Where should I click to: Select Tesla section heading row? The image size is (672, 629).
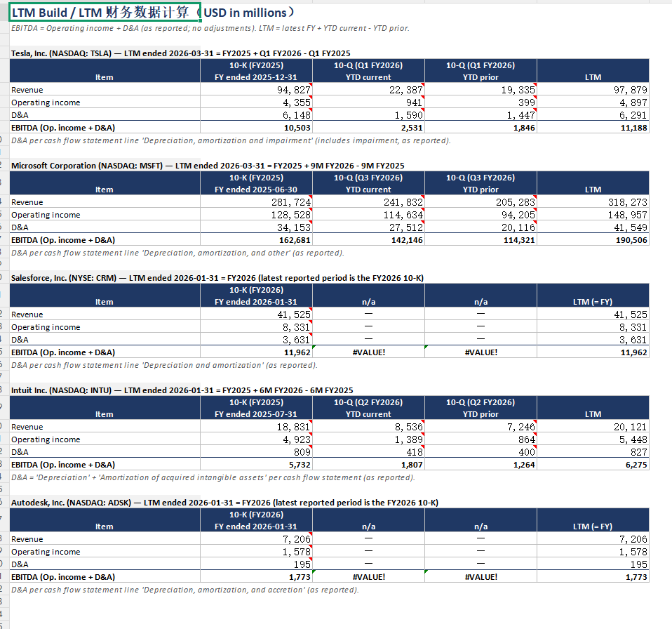[x=180, y=53]
